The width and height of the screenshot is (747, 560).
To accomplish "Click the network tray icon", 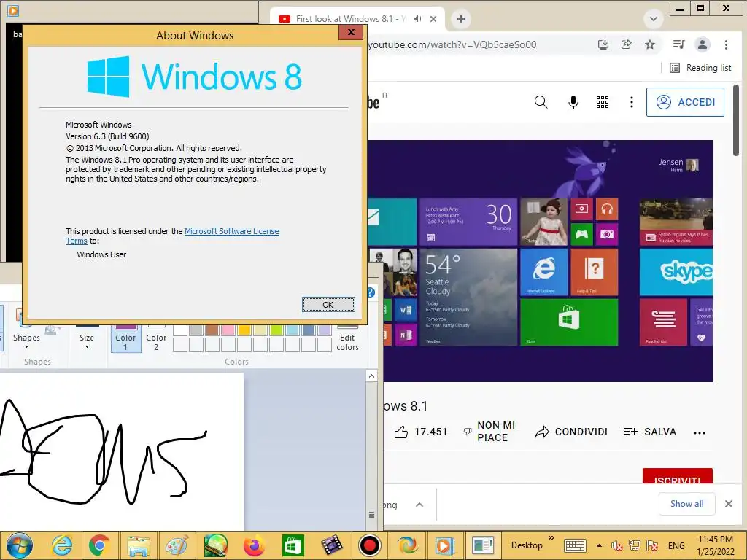I will click(x=635, y=545).
